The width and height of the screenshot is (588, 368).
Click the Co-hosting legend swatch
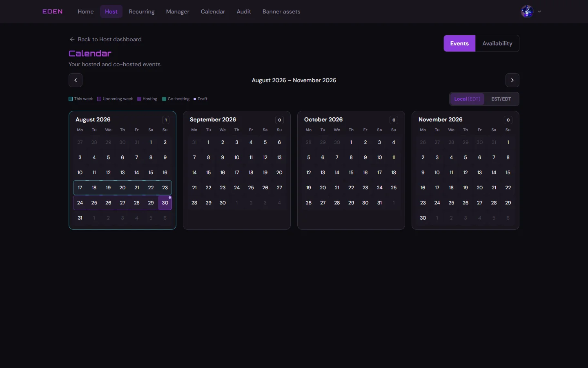pos(164,99)
